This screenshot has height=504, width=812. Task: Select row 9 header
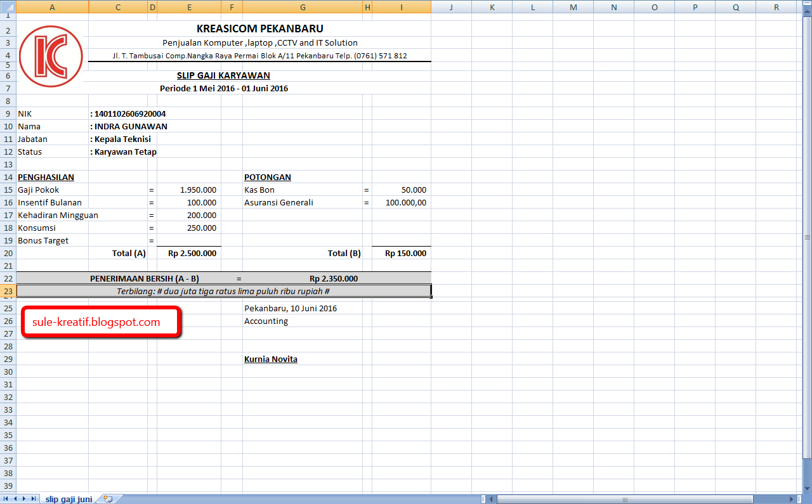coord(8,113)
